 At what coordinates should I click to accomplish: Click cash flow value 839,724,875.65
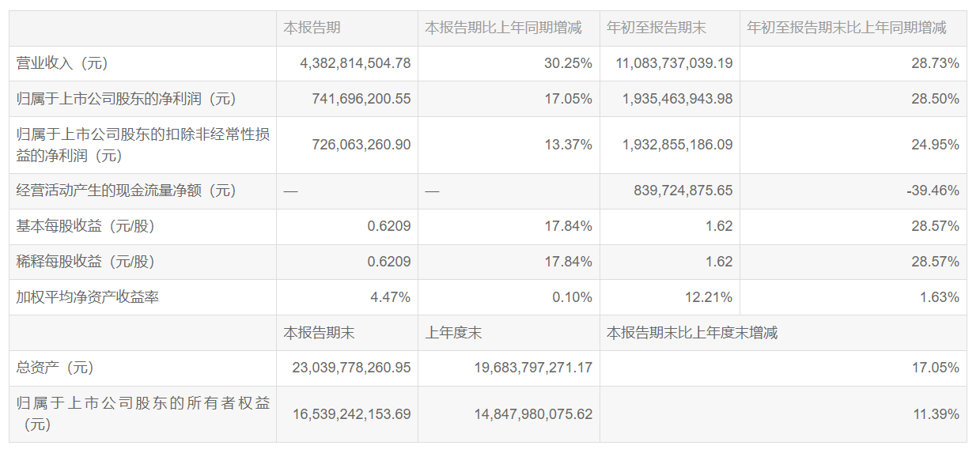683,191
